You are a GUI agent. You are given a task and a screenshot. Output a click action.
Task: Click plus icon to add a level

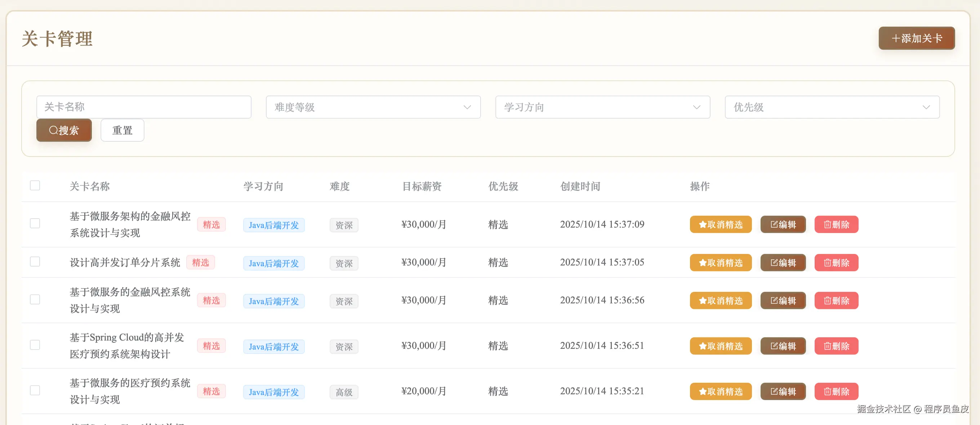click(x=896, y=39)
